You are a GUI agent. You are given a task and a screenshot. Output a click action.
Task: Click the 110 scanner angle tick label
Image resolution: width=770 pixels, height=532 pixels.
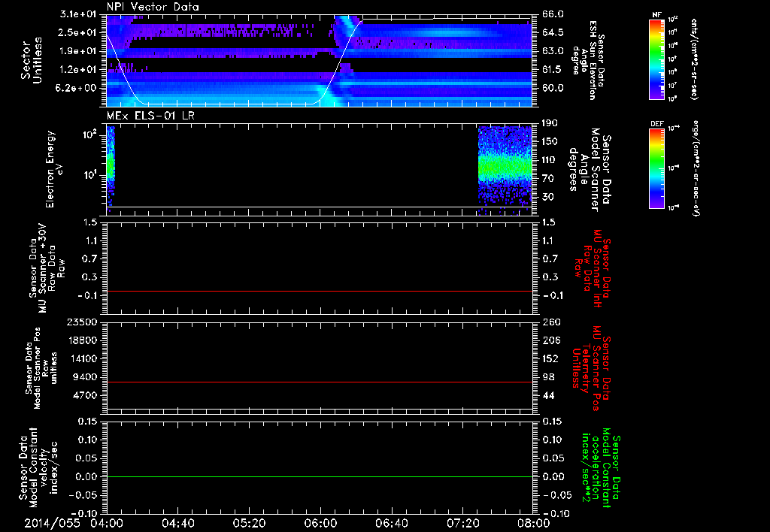pos(550,160)
